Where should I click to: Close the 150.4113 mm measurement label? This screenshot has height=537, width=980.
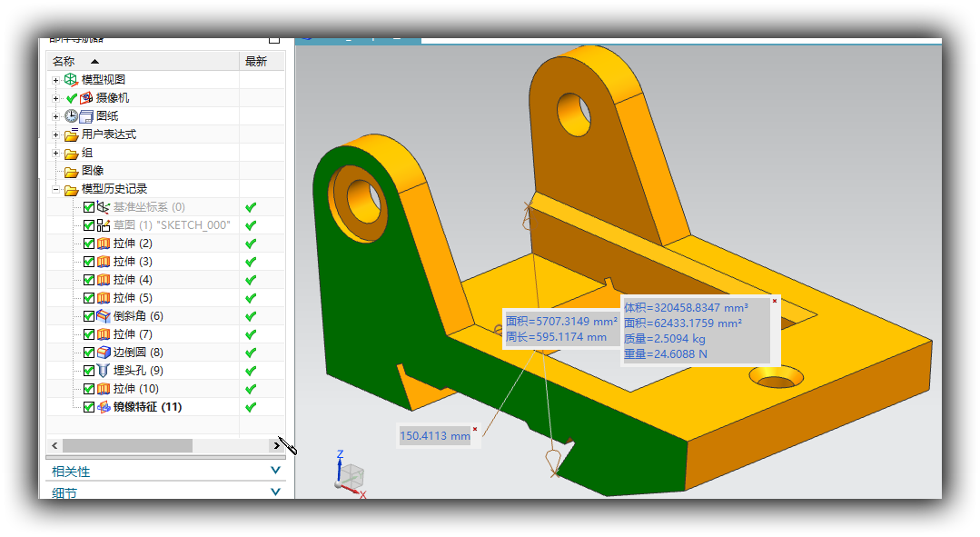pyautogui.click(x=475, y=429)
